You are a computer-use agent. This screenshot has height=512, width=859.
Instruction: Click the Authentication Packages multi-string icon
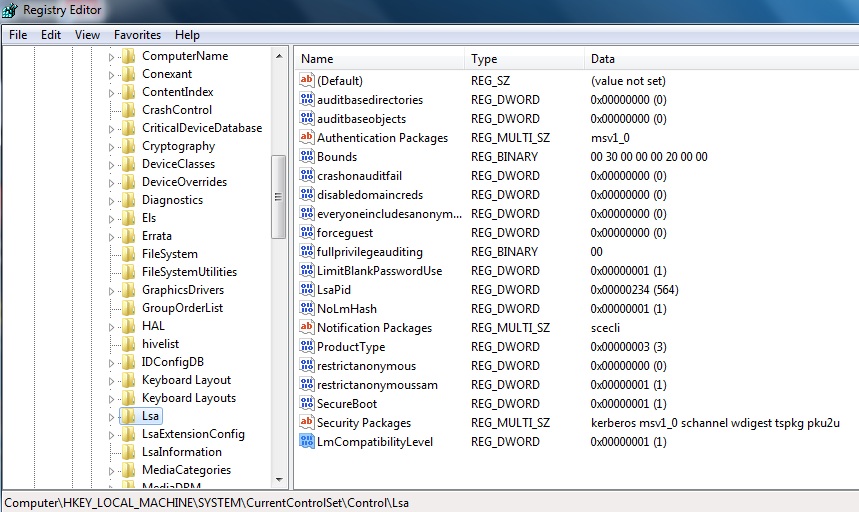tap(307, 137)
